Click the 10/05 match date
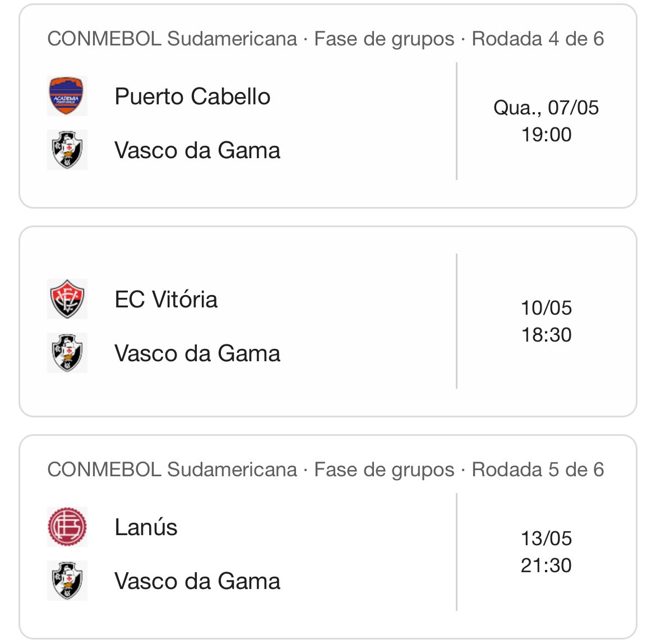The image size is (656, 644). pyautogui.click(x=546, y=307)
